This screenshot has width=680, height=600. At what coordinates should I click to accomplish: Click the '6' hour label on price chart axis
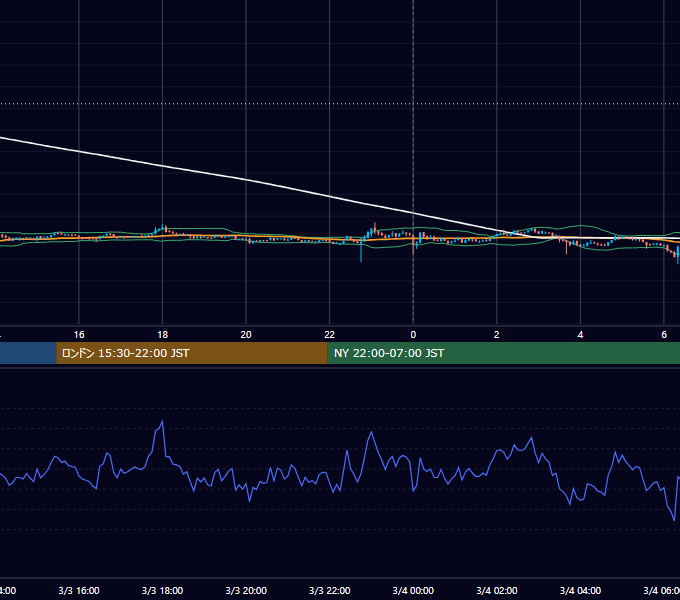click(664, 334)
